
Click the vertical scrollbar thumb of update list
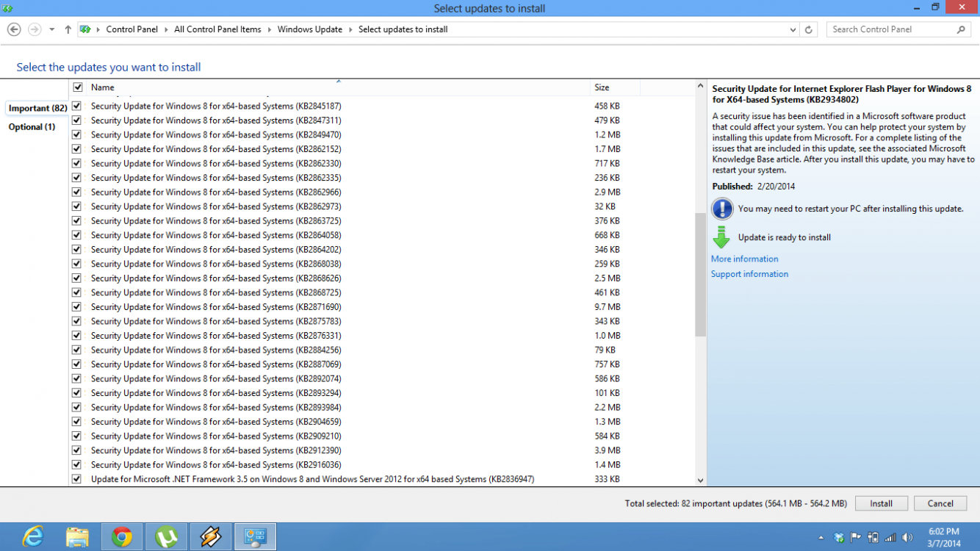[700, 275]
